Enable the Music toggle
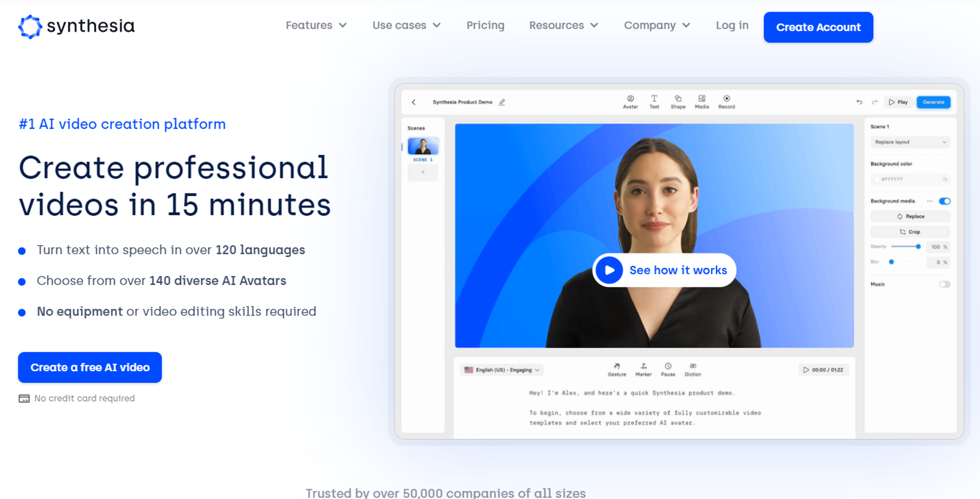 pos(945,285)
